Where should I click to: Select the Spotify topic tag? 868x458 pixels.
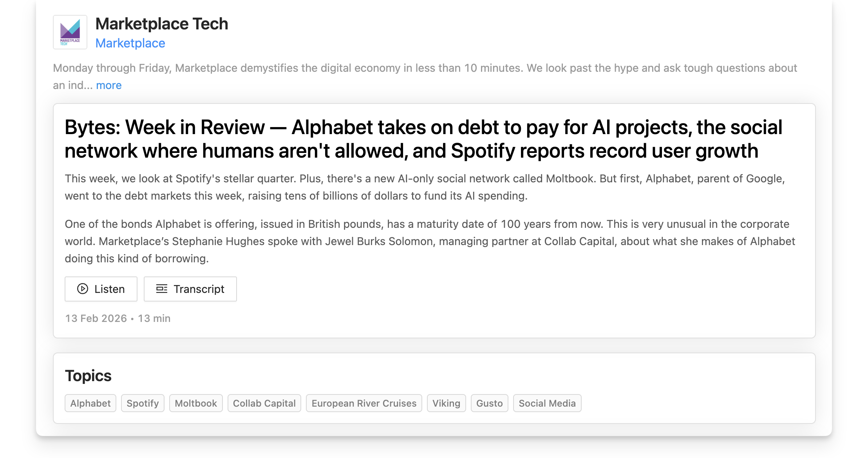pos(143,403)
